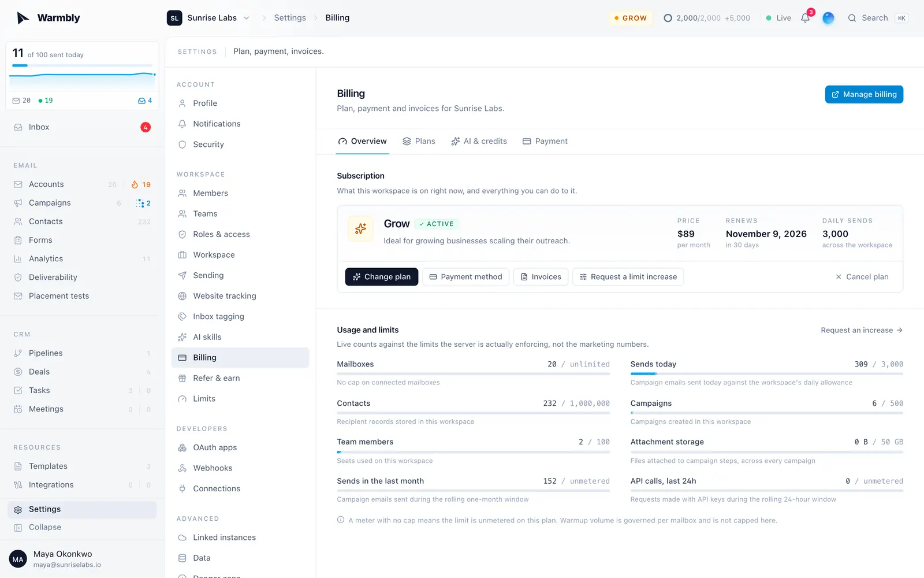This screenshot has width=924, height=578.
Task: Click the Webhooks icon
Action: [x=182, y=468]
